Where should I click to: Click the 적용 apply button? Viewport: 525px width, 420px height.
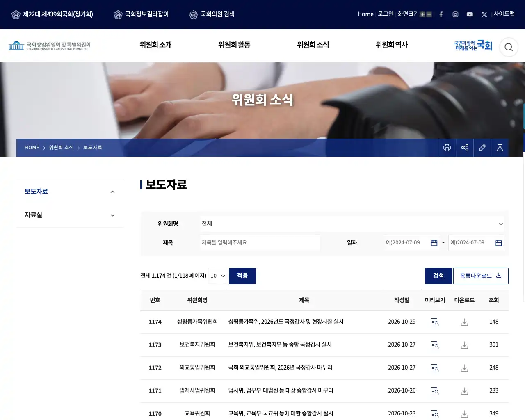coord(242,276)
